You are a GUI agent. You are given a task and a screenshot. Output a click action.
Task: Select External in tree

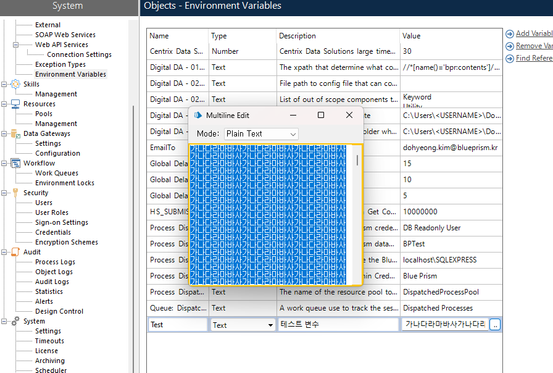48,25
